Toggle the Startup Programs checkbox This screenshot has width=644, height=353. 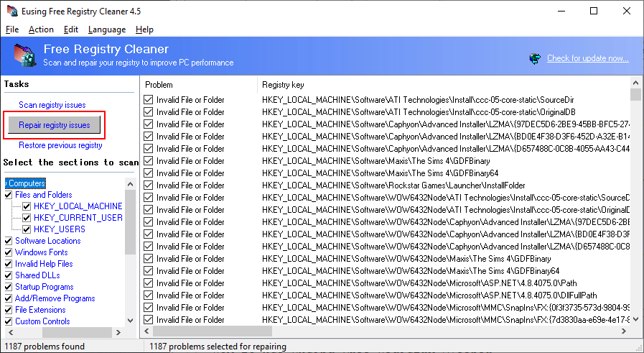[9, 287]
